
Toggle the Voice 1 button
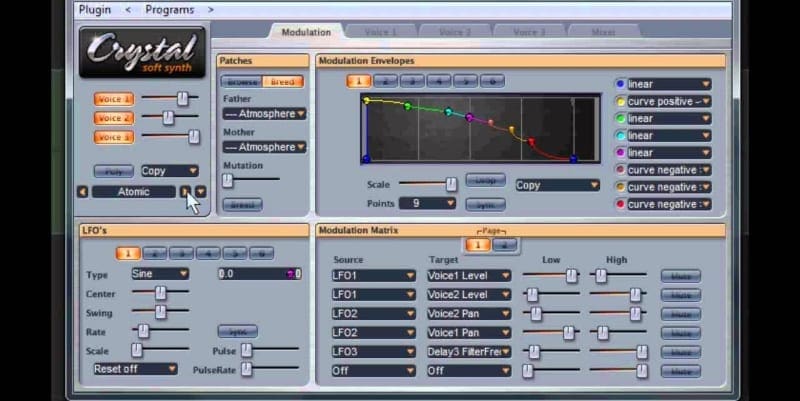[x=113, y=99]
